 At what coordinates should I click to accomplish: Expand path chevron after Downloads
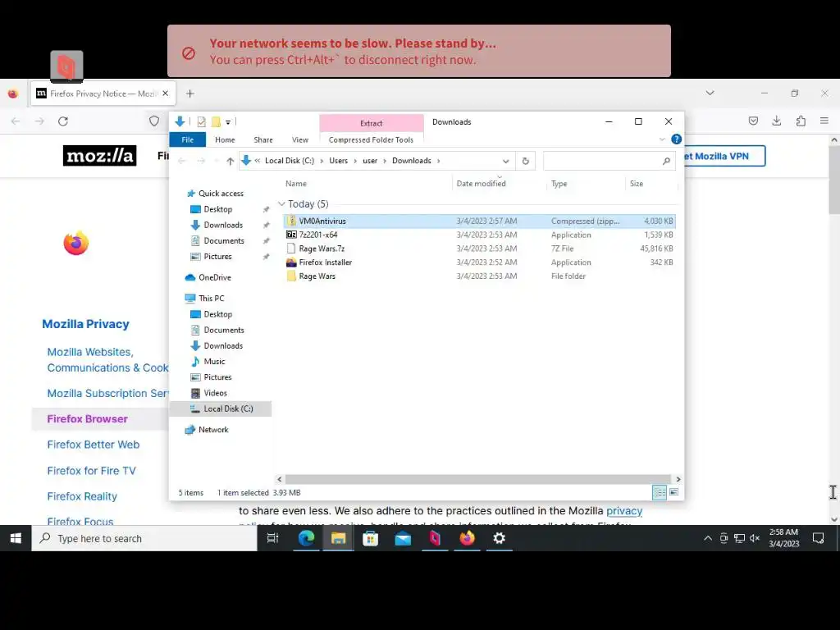coord(439,161)
